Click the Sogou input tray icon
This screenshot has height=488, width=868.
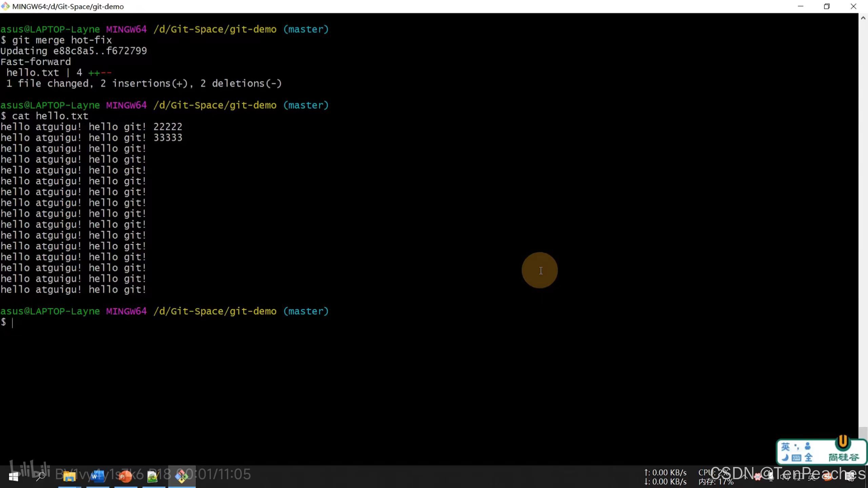(x=827, y=477)
